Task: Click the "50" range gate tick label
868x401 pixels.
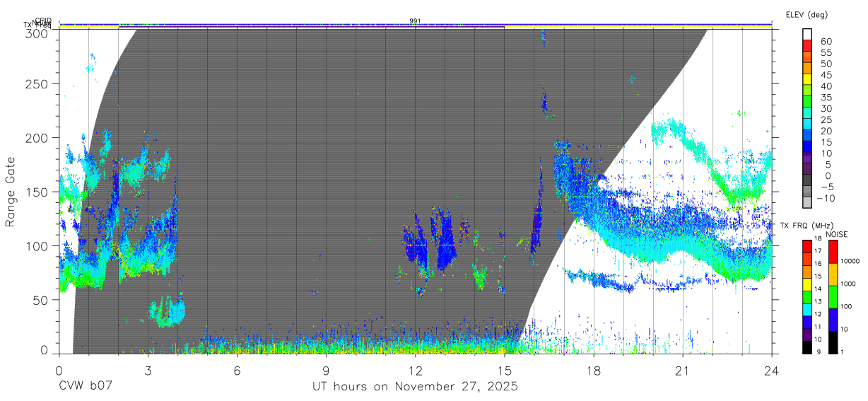Action: tap(40, 299)
